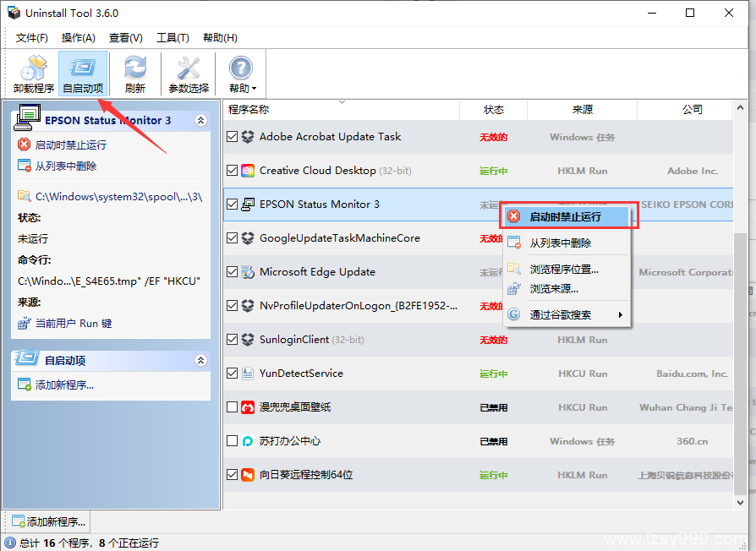Click 从列表中删除 link in left panel
Viewport: 756px width, 551px height.
(66, 166)
